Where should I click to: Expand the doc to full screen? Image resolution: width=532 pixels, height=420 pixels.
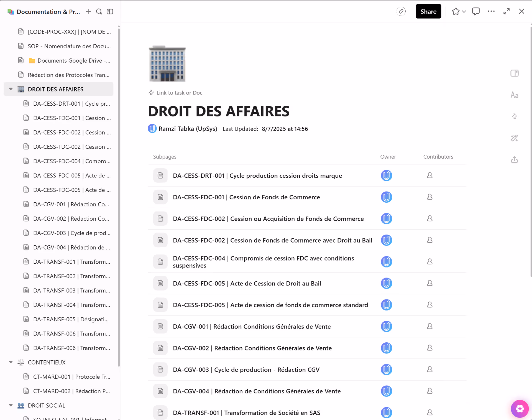point(507,11)
